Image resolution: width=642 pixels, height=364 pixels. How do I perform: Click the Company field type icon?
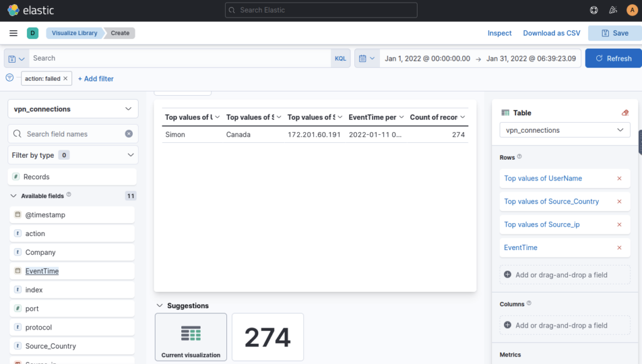pyautogui.click(x=18, y=252)
